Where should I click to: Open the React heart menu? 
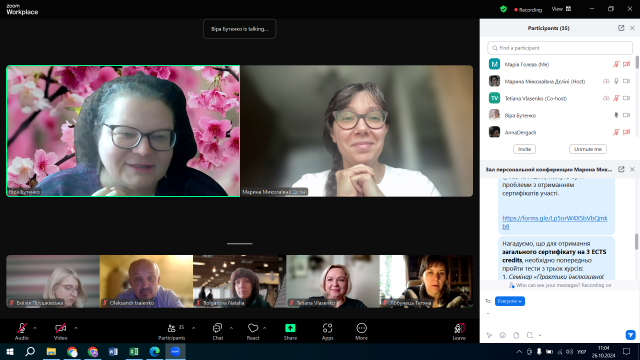pyautogui.click(x=253, y=331)
